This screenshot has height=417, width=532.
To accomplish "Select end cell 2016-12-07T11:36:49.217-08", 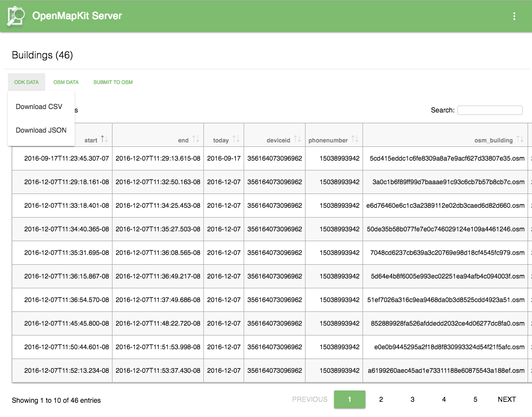I will [x=158, y=276].
